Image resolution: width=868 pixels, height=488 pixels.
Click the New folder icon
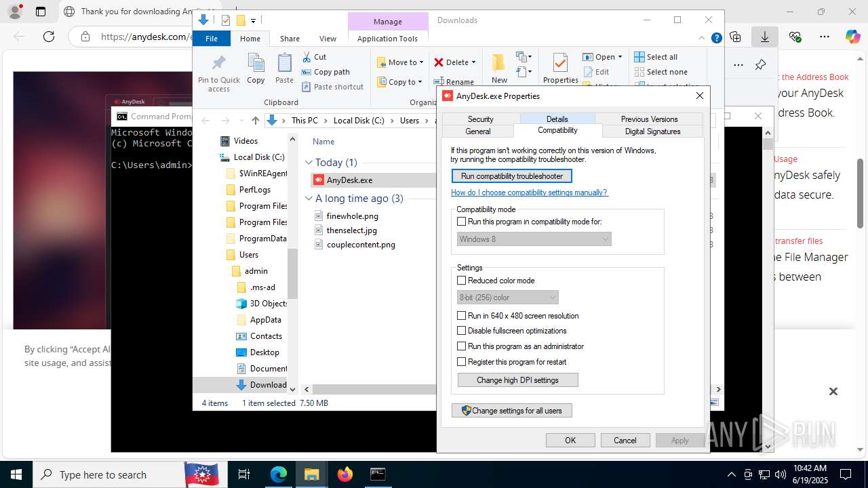coord(499,63)
